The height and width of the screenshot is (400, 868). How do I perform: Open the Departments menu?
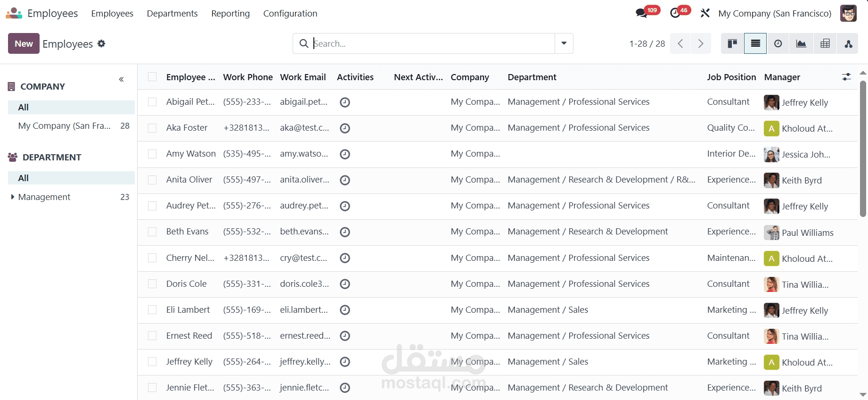(x=172, y=13)
